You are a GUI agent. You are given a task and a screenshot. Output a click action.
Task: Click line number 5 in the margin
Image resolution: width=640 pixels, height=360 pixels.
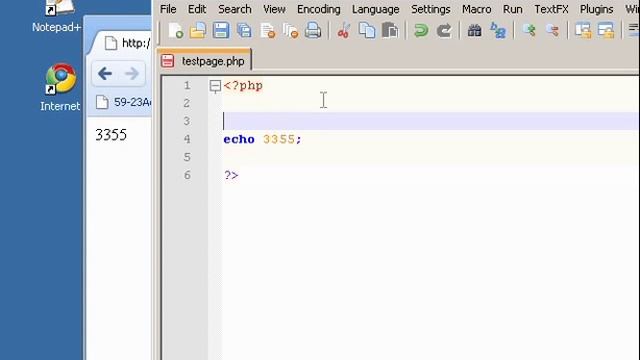pos(187,158)
